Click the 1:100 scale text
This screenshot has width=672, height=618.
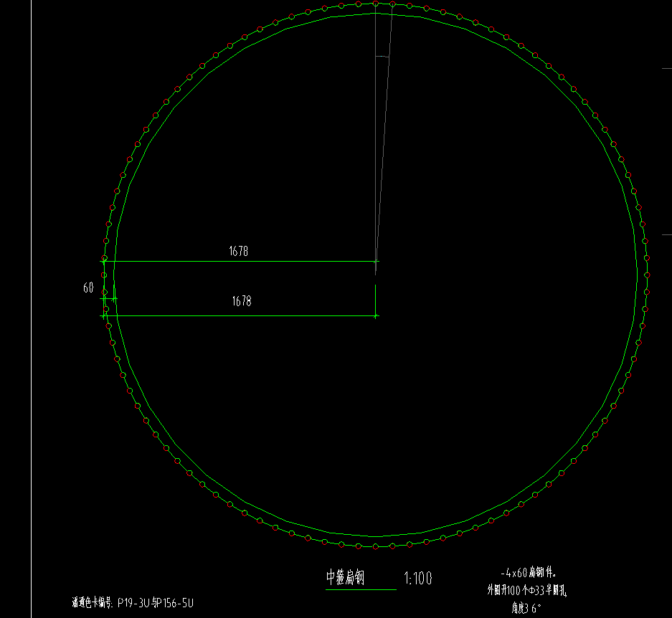pos(418,578)
